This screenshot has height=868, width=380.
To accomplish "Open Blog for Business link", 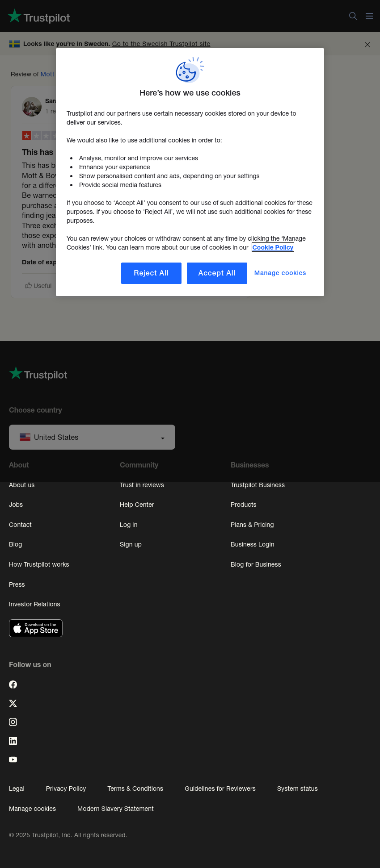I will click(256, 564).
